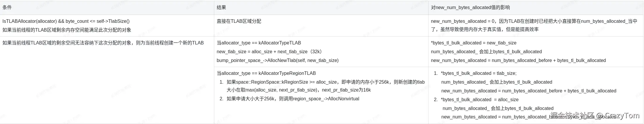Image resolution: width=644 pixels, height=124 pixels.
Task: Click the 对new_num_bytes_allocated值的影响 column header
Action: pos(470,8)
